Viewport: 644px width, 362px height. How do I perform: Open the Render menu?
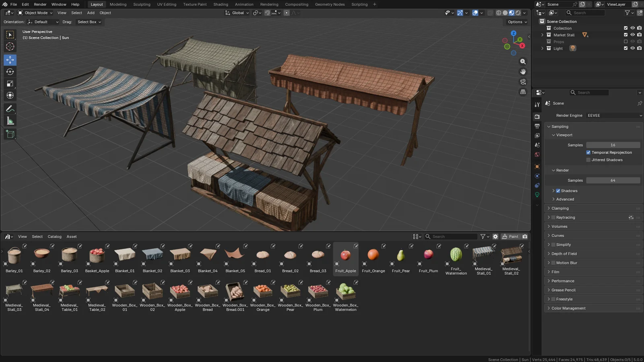click(40, 4)
